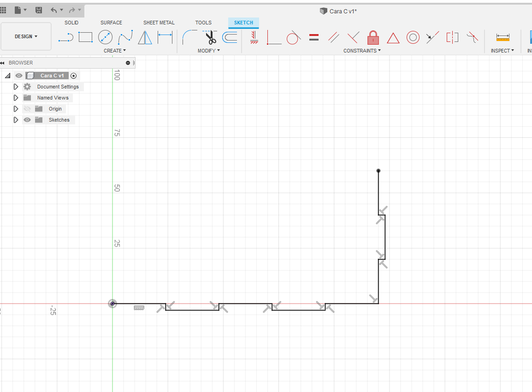Screen dimensions: 532x392
Task: Expand the Sketches node
Action: (x=16, y=120)
